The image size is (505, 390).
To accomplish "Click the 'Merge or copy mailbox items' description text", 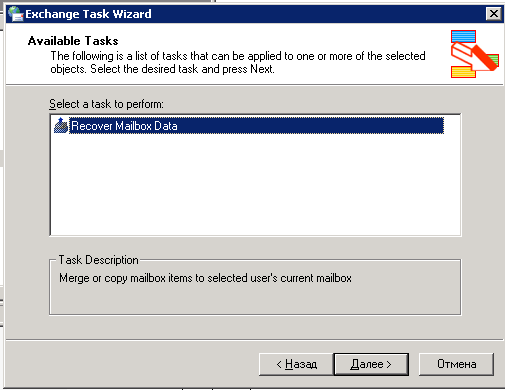I will (x=205, y=278).
